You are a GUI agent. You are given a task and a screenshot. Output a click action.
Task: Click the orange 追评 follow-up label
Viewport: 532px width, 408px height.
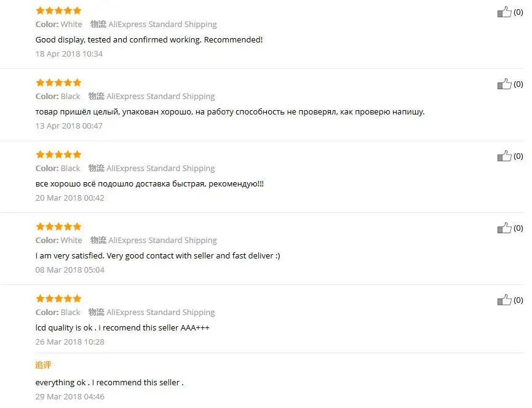43,365
